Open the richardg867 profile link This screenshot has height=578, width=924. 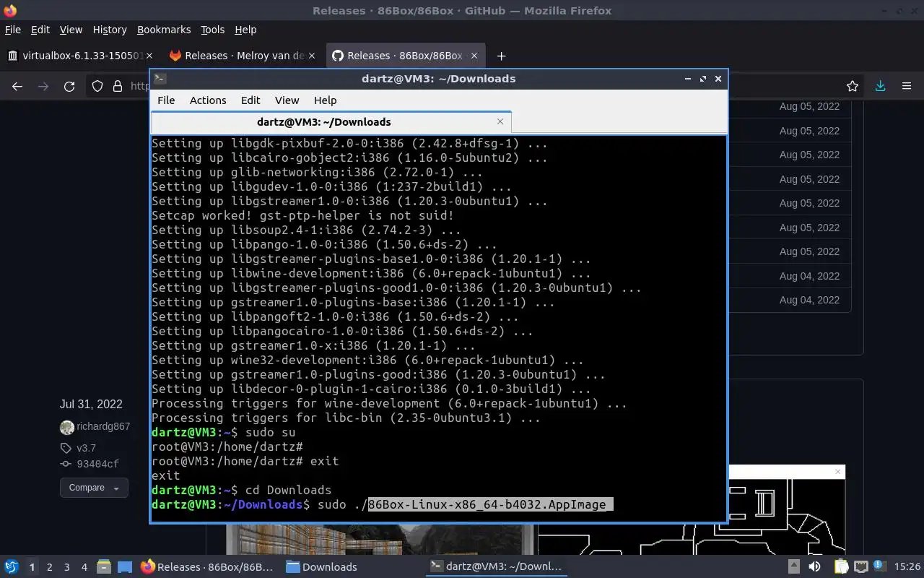pyautogui.click(x=103, y=426)
